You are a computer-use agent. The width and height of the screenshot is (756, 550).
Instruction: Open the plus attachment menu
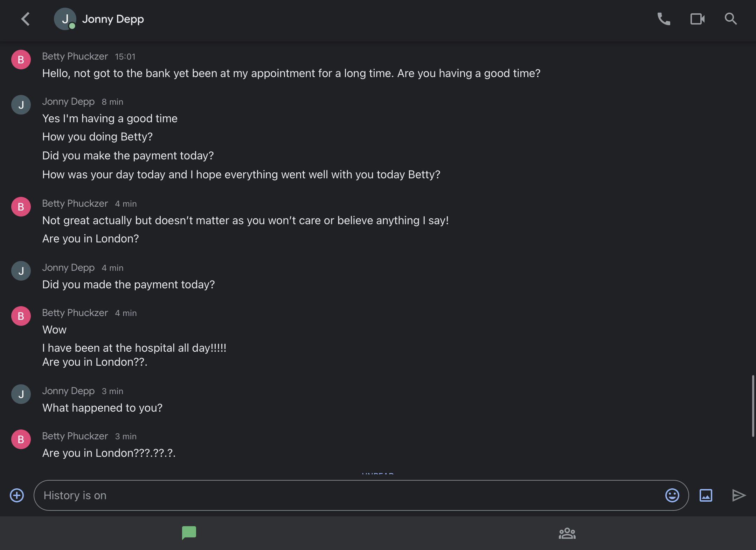point(17,495)
